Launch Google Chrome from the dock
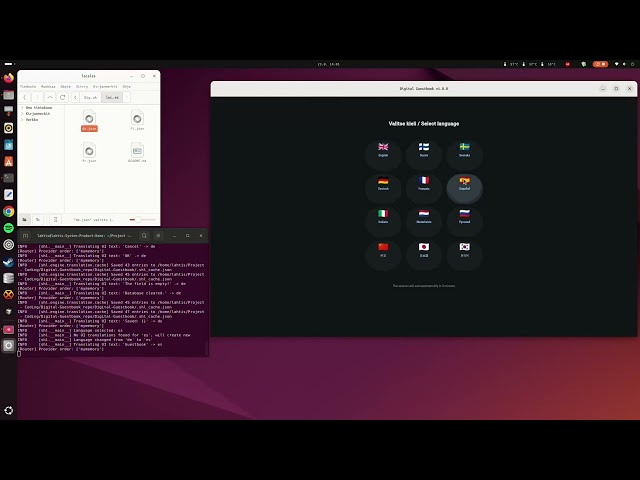The width and height of the screenshot is (640, 480). click(9, 211)
